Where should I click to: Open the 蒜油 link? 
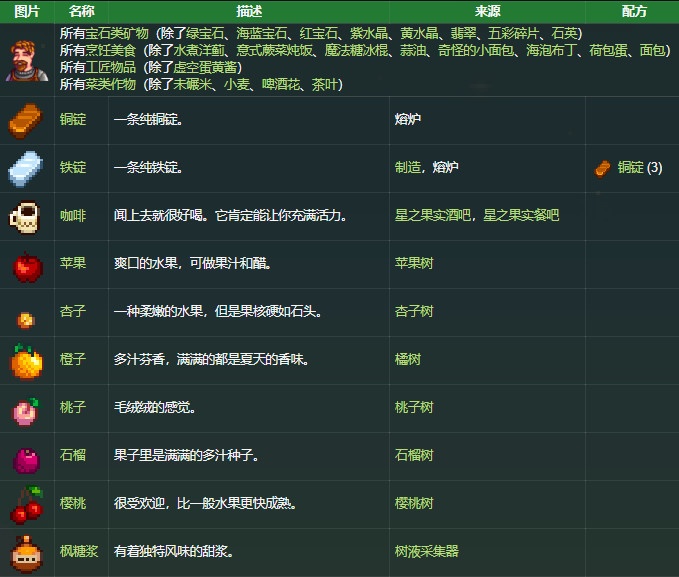(x=413, y=50)
